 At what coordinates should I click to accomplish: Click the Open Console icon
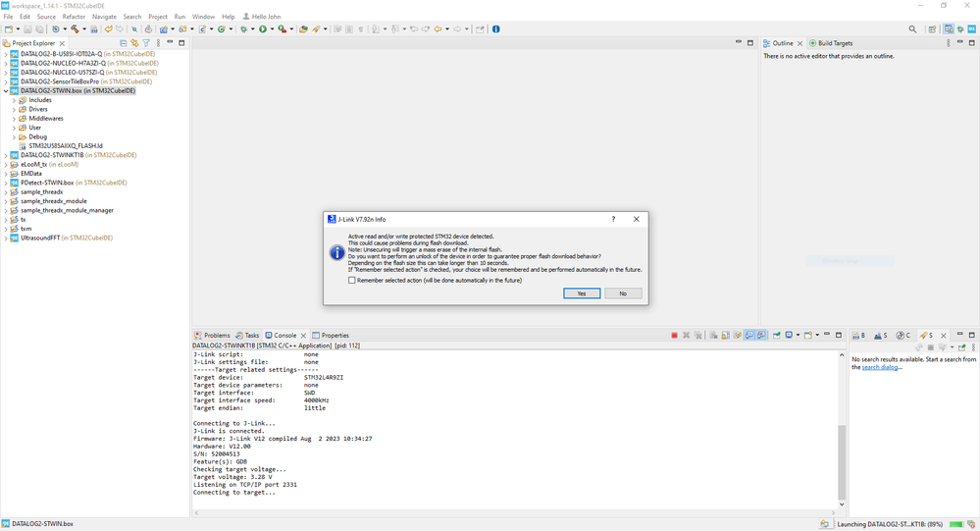[808, 336]
